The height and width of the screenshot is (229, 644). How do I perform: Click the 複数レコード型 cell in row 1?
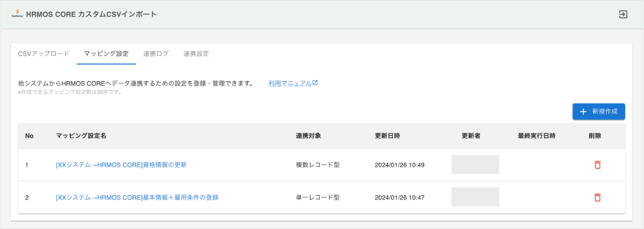[318, 165]
